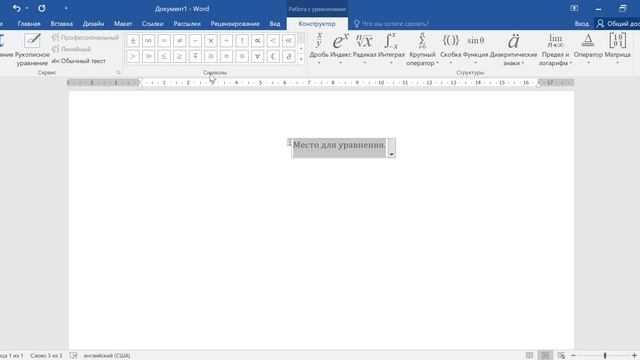Insert the tilde symbol
This screenshot has width=640, height=360.
[195, 41]
